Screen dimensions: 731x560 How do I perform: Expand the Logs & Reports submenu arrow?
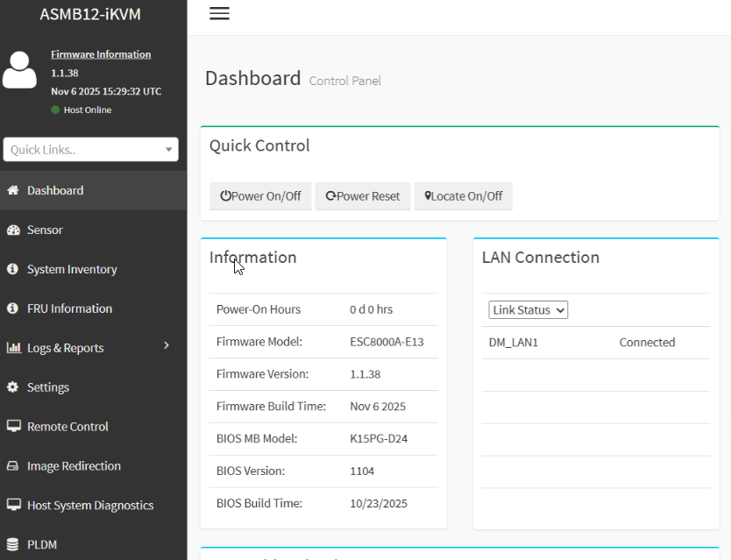(167, 347)
